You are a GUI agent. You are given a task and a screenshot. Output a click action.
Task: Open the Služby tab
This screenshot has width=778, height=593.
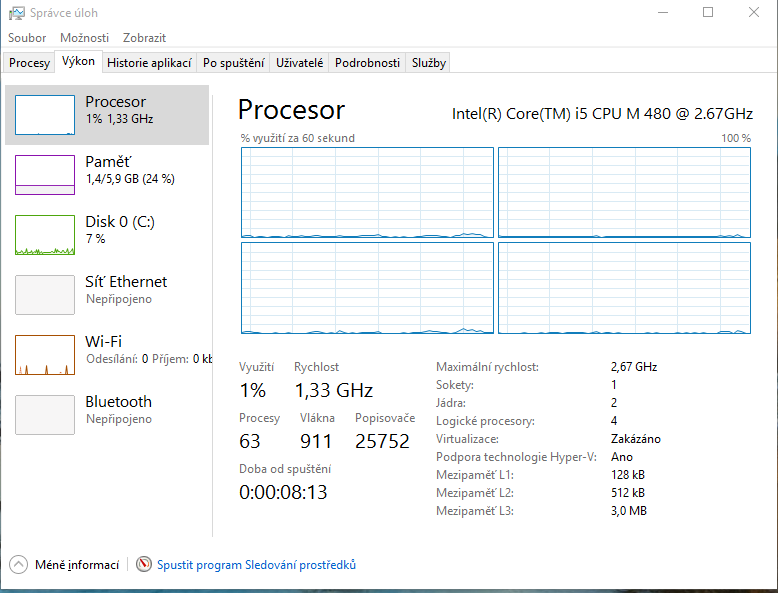coord(428,63)
